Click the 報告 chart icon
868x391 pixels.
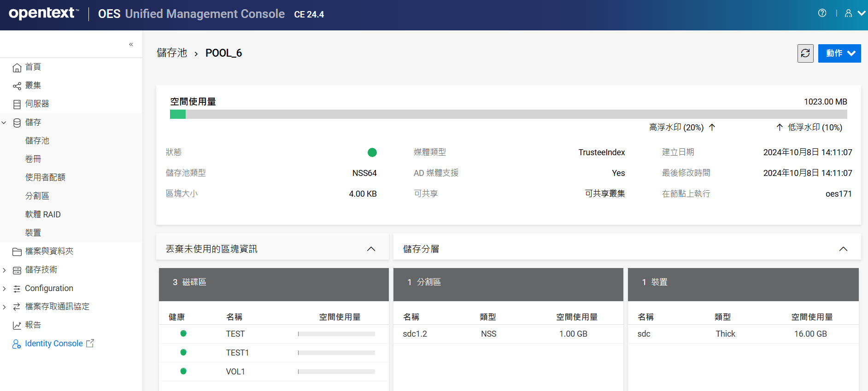point(17,325)
